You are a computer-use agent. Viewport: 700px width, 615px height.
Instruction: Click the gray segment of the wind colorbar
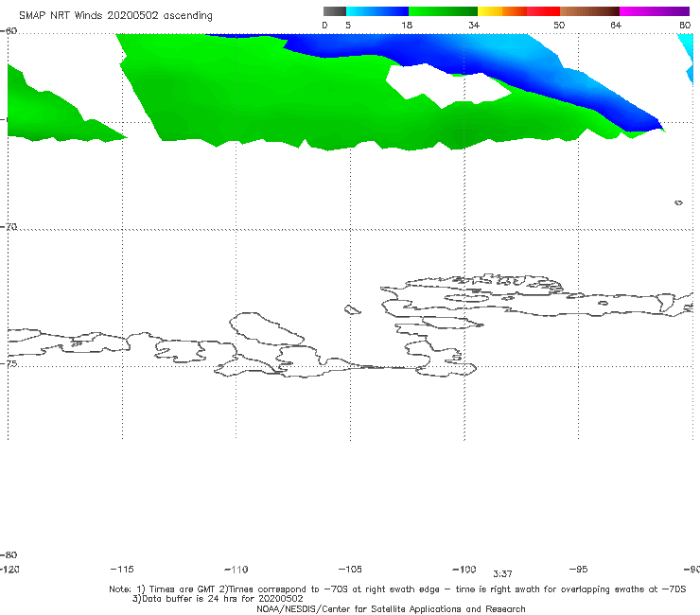pyautogui.click(x=334, y=11)
